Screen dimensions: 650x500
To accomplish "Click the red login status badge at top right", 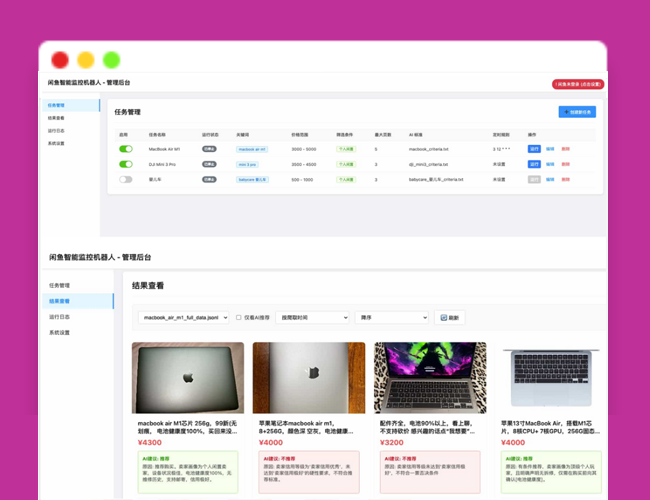I will [577, 84].
